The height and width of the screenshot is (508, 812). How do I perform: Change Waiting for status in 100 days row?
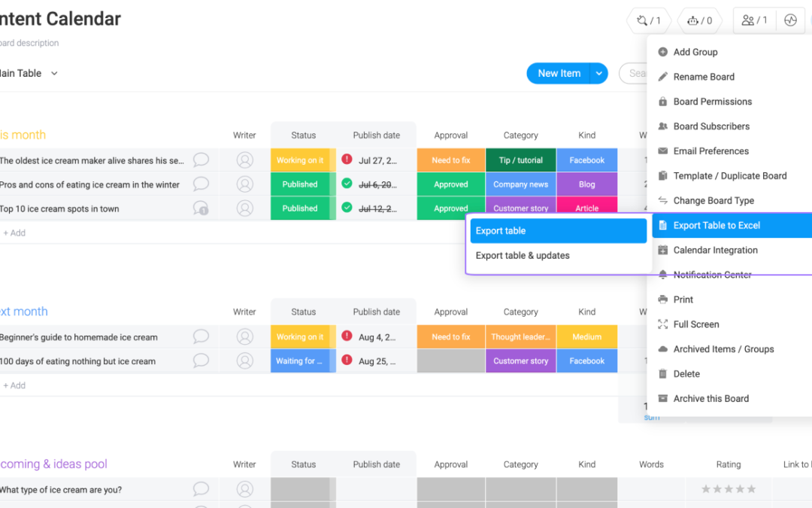(300, 361)
